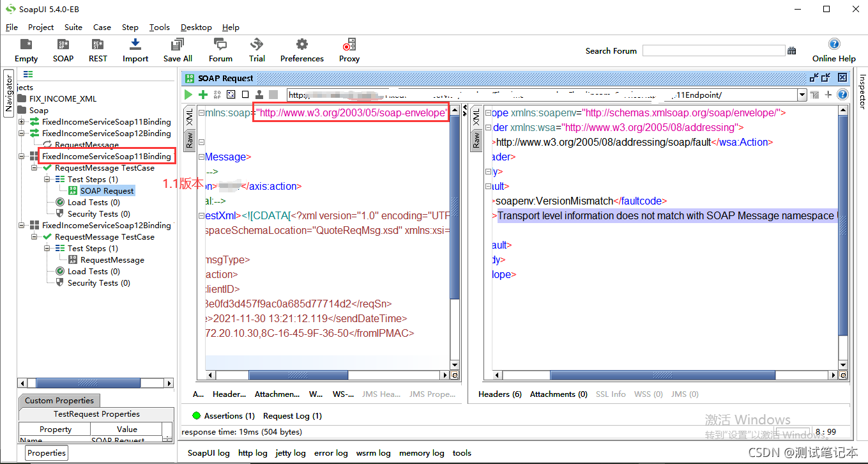Click inside the Search Forum field
This screenshot has height=464, width=868.
713,50
